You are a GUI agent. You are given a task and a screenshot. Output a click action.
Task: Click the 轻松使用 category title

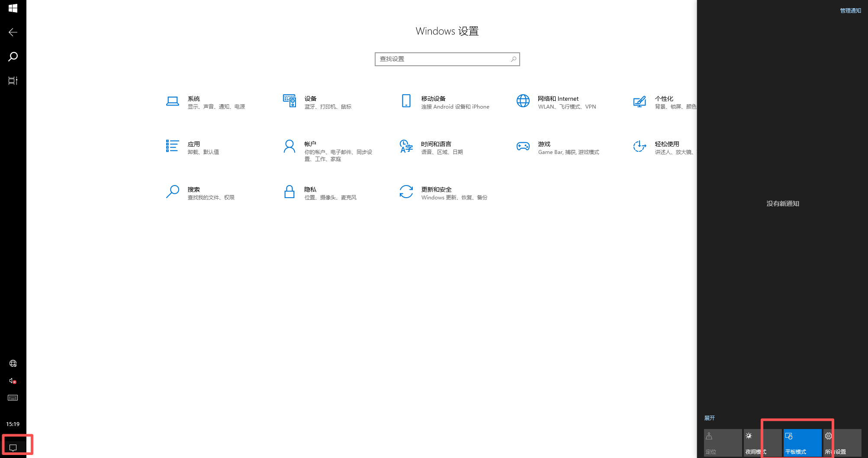[x=667, y=144]
